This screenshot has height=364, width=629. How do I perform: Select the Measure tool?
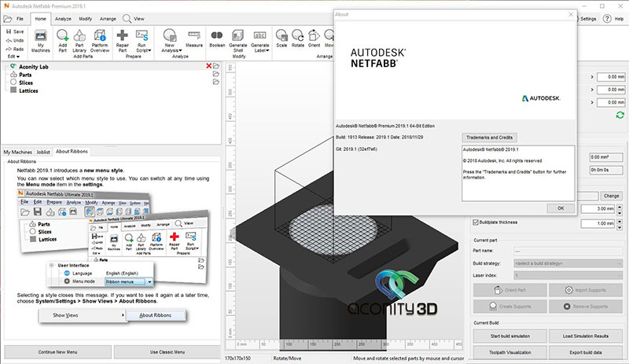[x=194, y=39]
